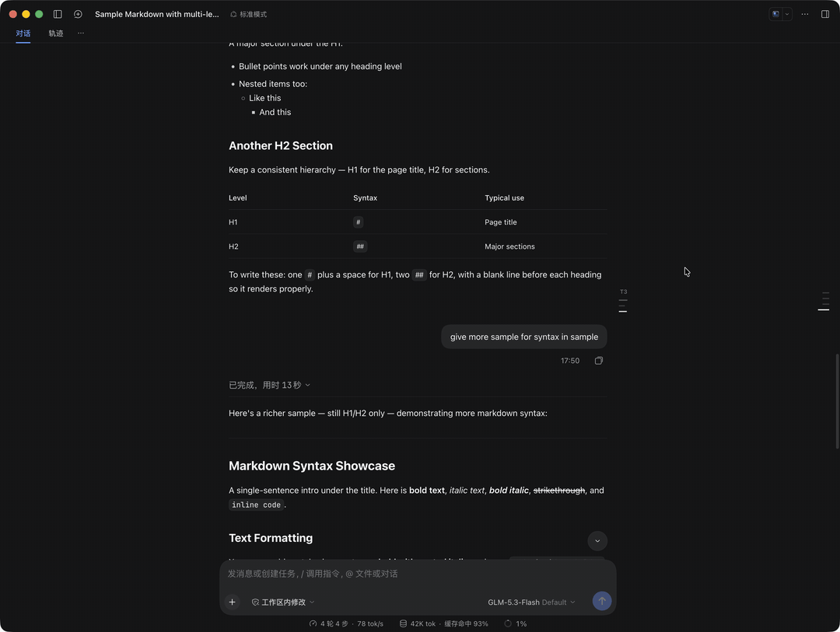Open the 工作区内修改 permission dropdown

pyautogui.click(x=283, y=602)
